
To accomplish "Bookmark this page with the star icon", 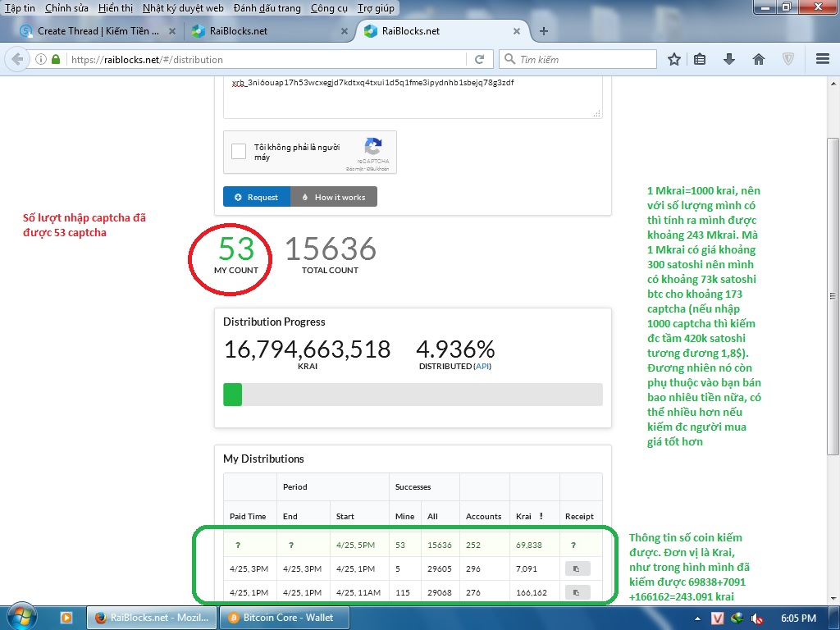I will coord(674,59).
